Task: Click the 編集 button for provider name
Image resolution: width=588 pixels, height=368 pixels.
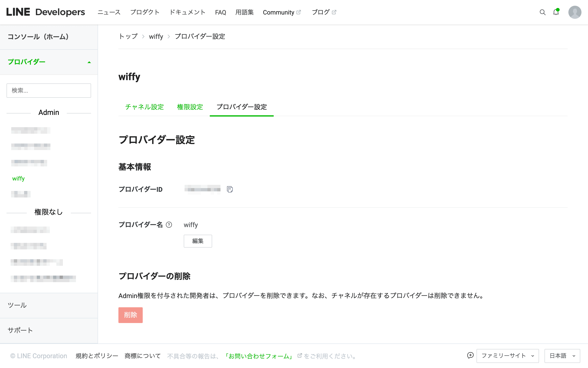Action: (x=198, y=241)
